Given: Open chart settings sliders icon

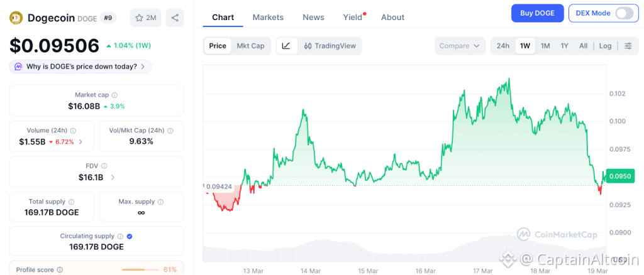Looking at the screenshot, I should click(628, 46).
